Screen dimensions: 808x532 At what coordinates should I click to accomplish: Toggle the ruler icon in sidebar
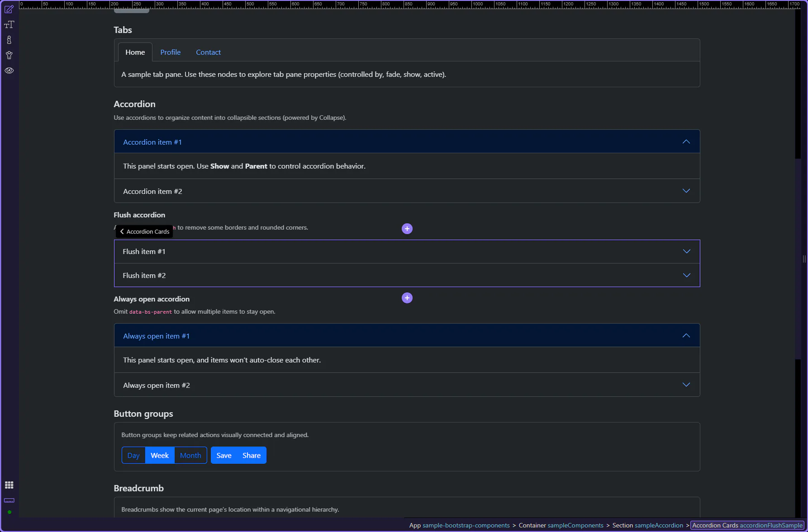click(9, 500)
